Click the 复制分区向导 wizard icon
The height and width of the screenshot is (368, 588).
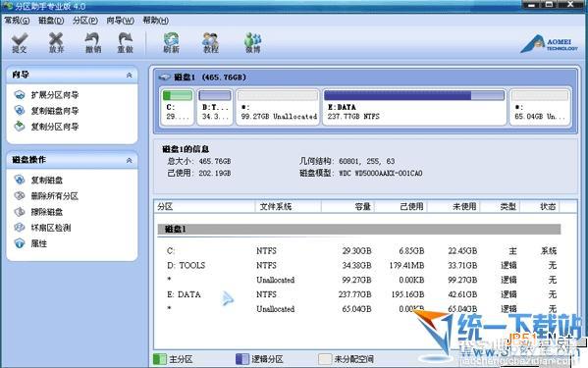click(20, 127)
